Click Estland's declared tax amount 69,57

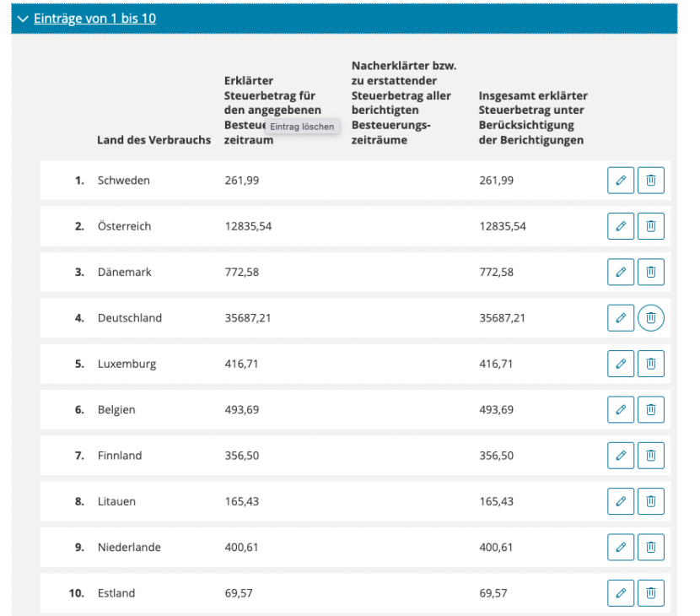click(239, 593)
